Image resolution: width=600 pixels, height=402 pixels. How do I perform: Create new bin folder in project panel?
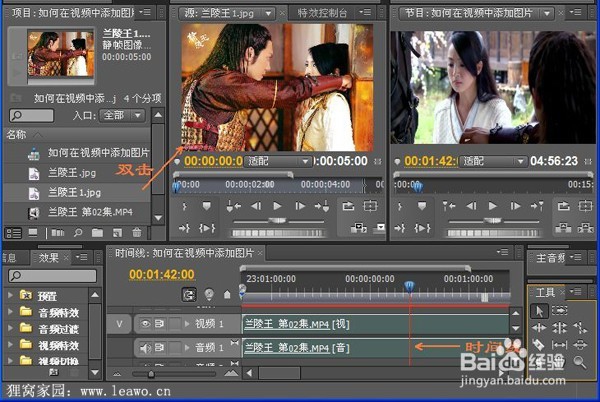[x=97, y=233]
